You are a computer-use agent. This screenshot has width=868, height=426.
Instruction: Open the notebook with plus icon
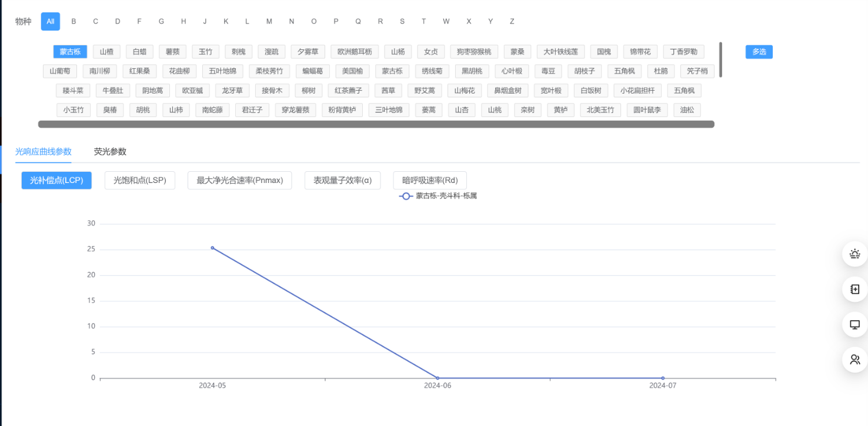[x=854, y=289]
